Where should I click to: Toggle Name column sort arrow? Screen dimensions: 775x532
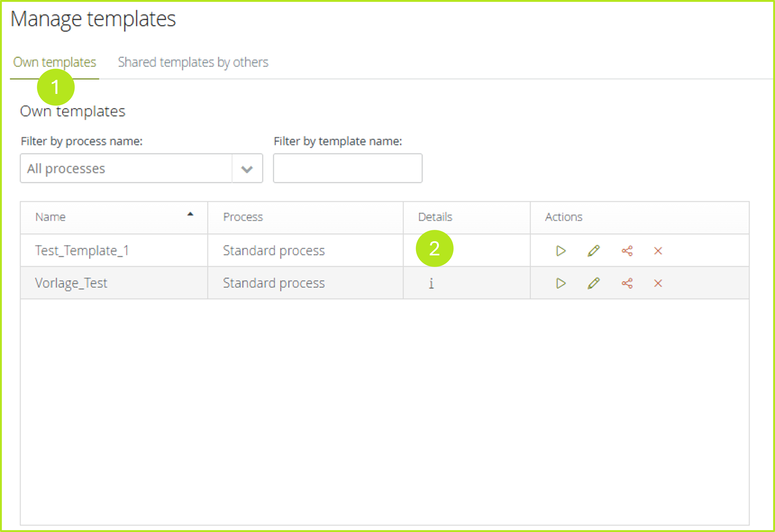190,214
